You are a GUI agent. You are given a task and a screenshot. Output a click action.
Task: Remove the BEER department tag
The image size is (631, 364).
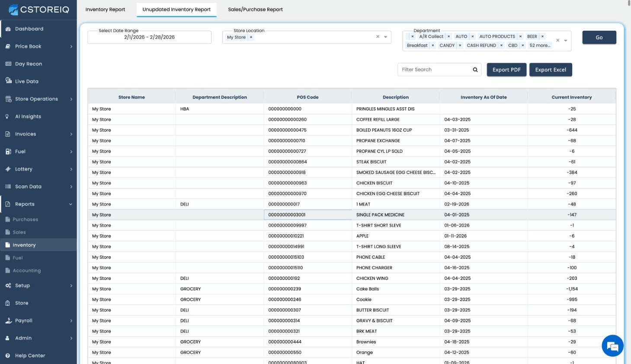pos(542,37)
